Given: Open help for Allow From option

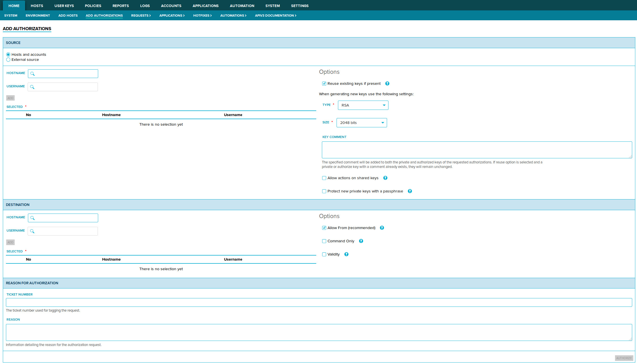Looking at the screenshot, I should pos(382,228).
